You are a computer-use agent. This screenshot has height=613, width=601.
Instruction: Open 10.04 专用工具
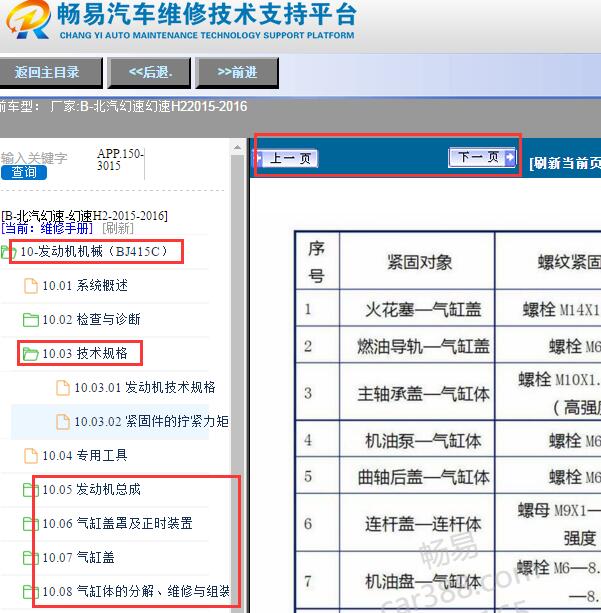click(x=85, y=455)
